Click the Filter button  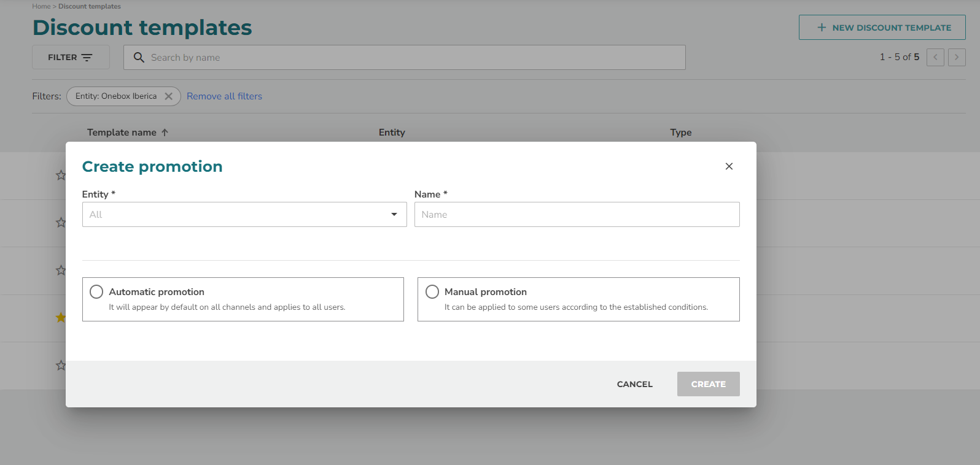(x=71, y=57)
